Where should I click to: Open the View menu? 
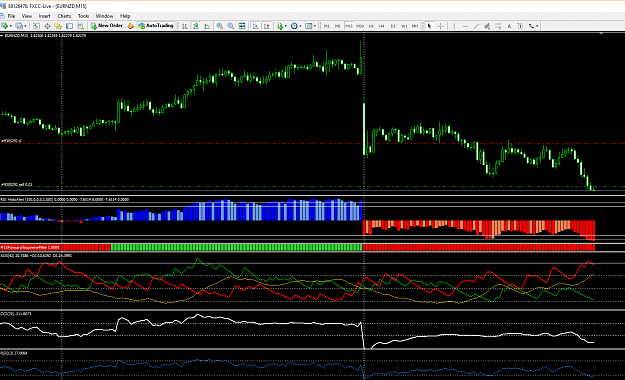point(27,16)
